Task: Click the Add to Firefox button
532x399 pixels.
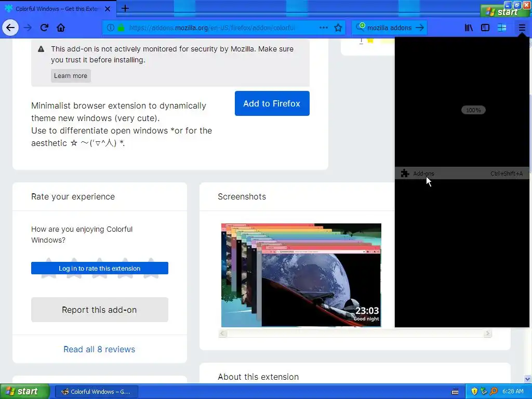Action: point(272,103)
